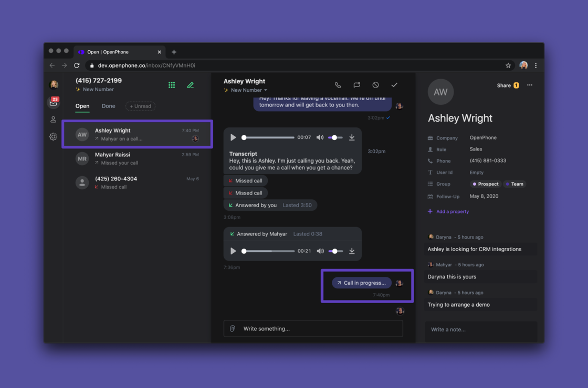Download the 00:21 call recording

click(x=352, y=251)
